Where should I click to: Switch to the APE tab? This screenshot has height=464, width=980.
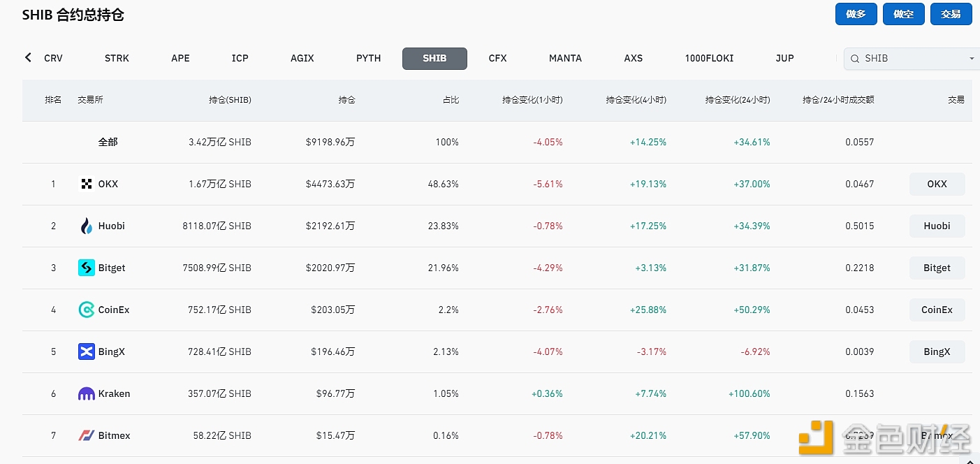coord(180,59)
